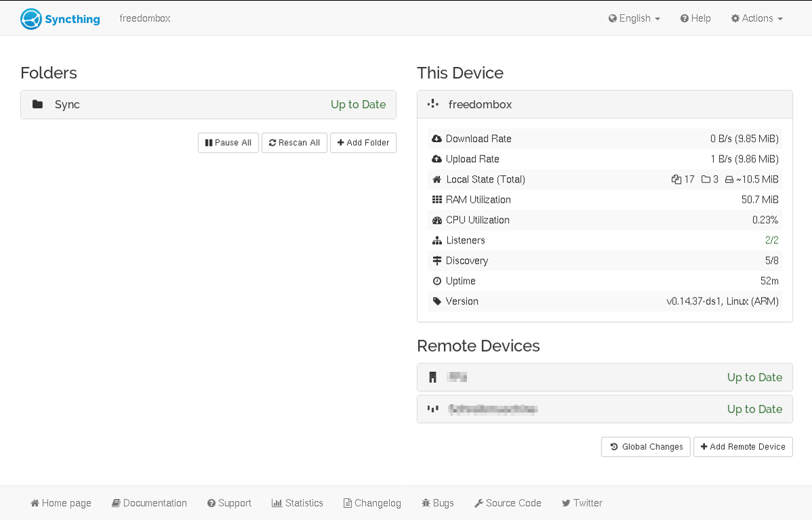Click the Download Rate cloud icon
The image size is (812, 520).
(x=436, y=139)
